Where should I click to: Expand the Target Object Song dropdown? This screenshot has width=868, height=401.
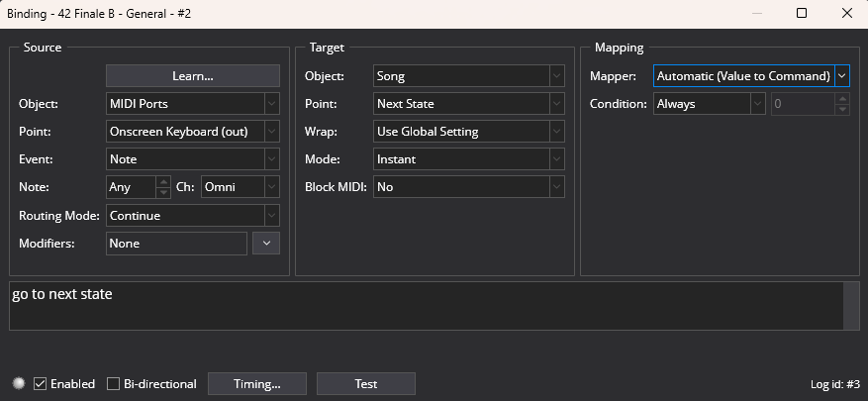coord(469,76)
